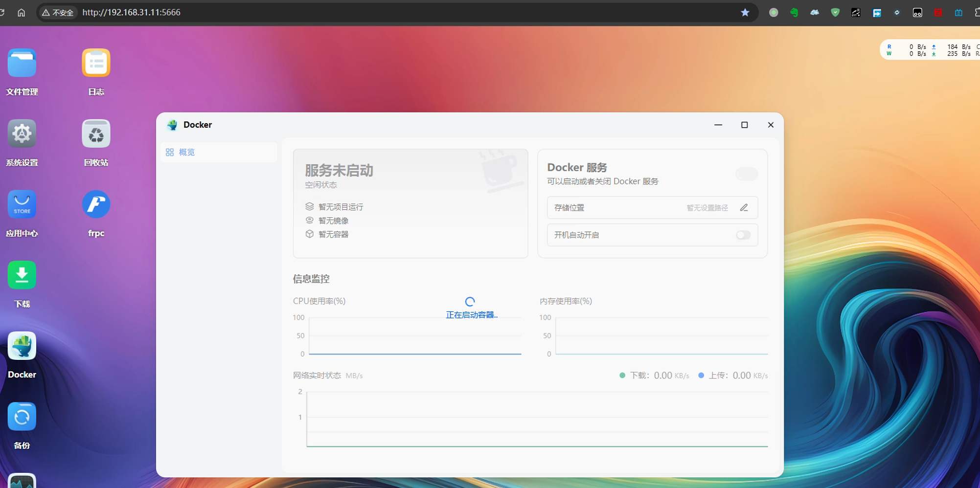This screenshot has width=980, height=488.
Task: Open the circular sync arrows extension icon
Action: click(x=897, y=12)
